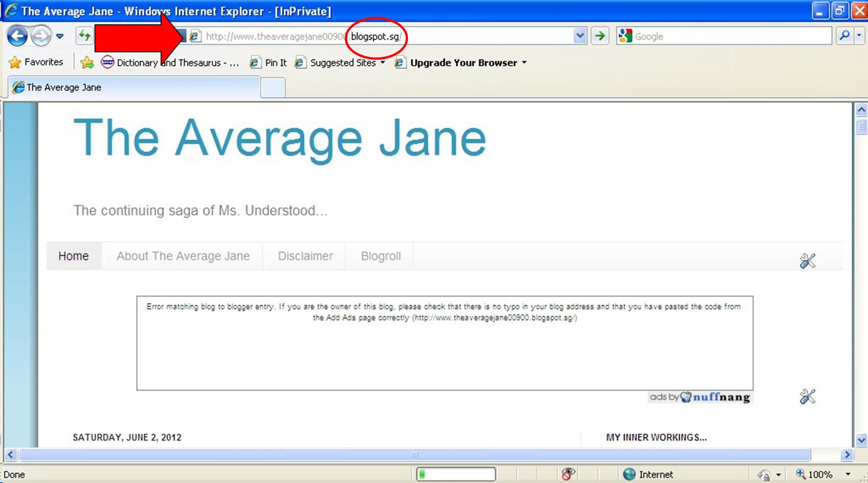Open the Dictionary and Thesaurus favorite
The width and height of the screenshot is (868, 483).
(x=170, y=62)
